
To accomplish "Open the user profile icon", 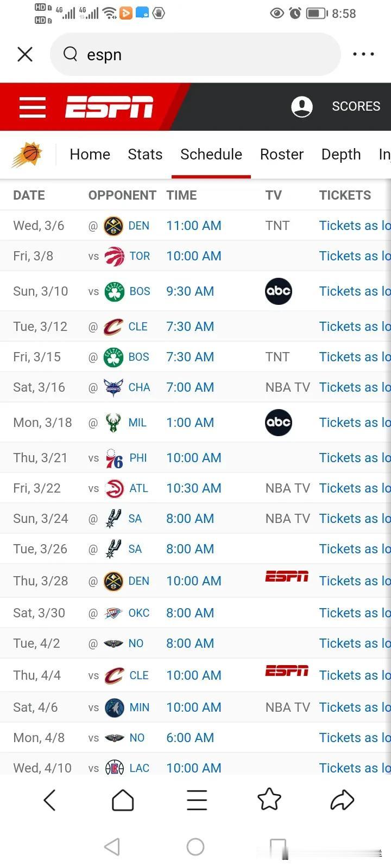I will (x=302, y=107).
